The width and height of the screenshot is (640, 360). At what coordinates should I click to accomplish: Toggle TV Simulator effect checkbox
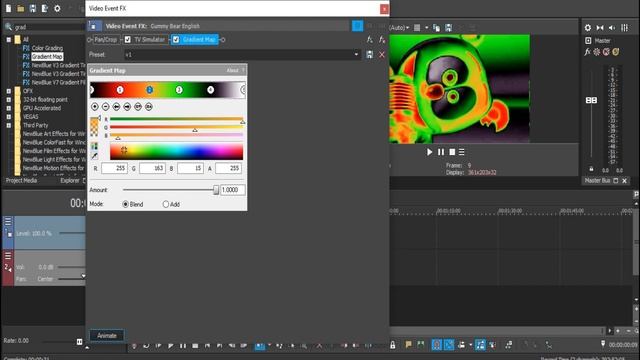[128, 40]
